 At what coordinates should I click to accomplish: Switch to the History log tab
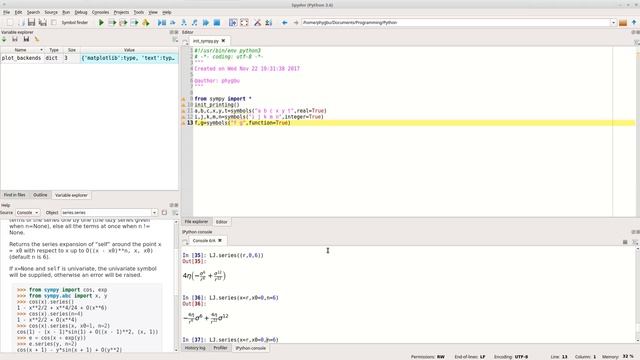click(x=195, y=348)
